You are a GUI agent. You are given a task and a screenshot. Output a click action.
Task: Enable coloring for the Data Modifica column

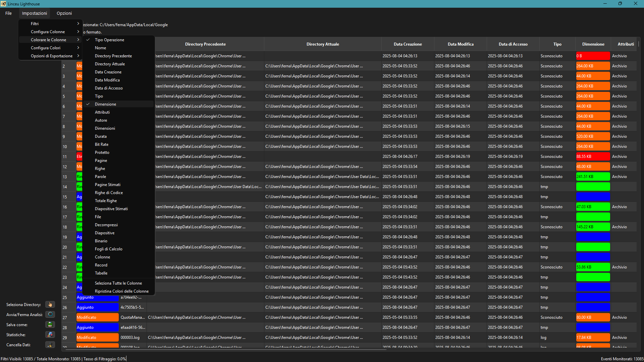click(x=107, y=80)
